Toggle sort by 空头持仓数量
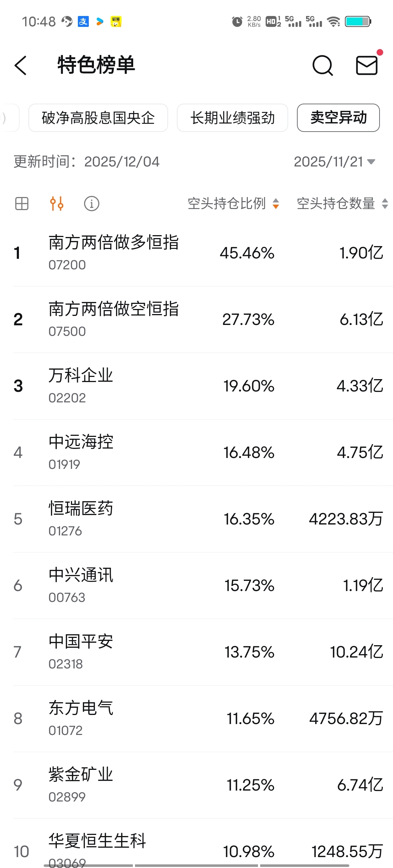This screenshot has width=393, height=868. 342,204
